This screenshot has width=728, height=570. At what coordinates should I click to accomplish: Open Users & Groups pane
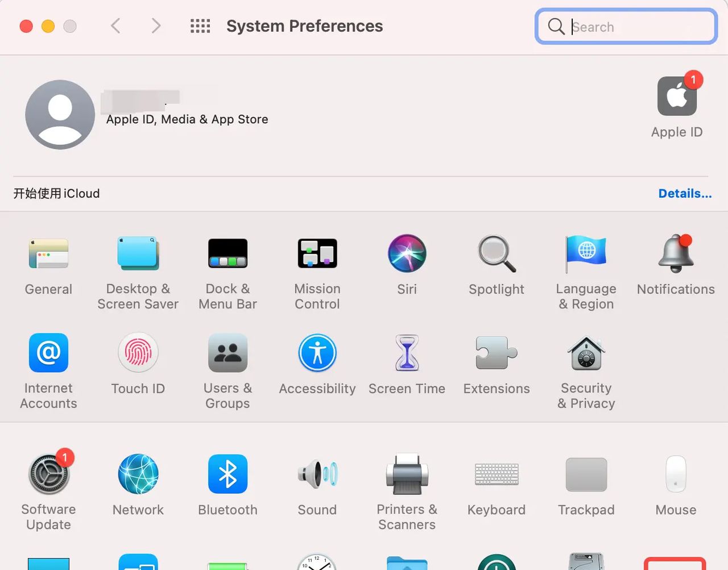[227, 353]
